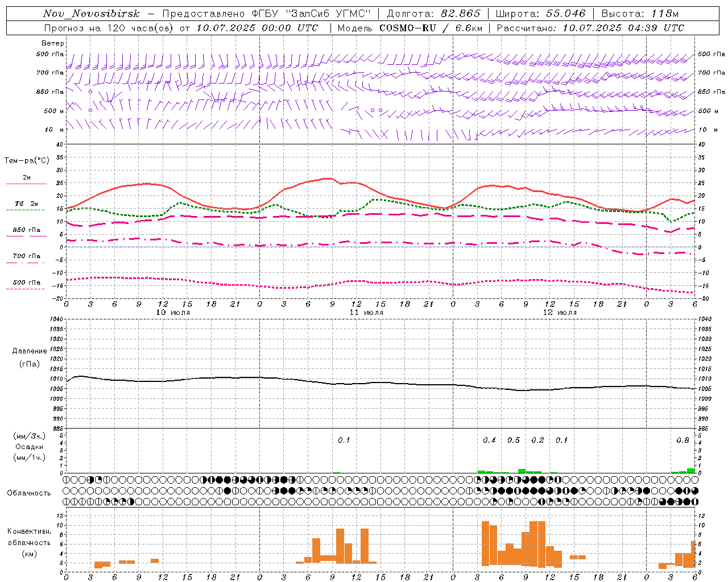Click the '12 июля' date label

(560, 312)
